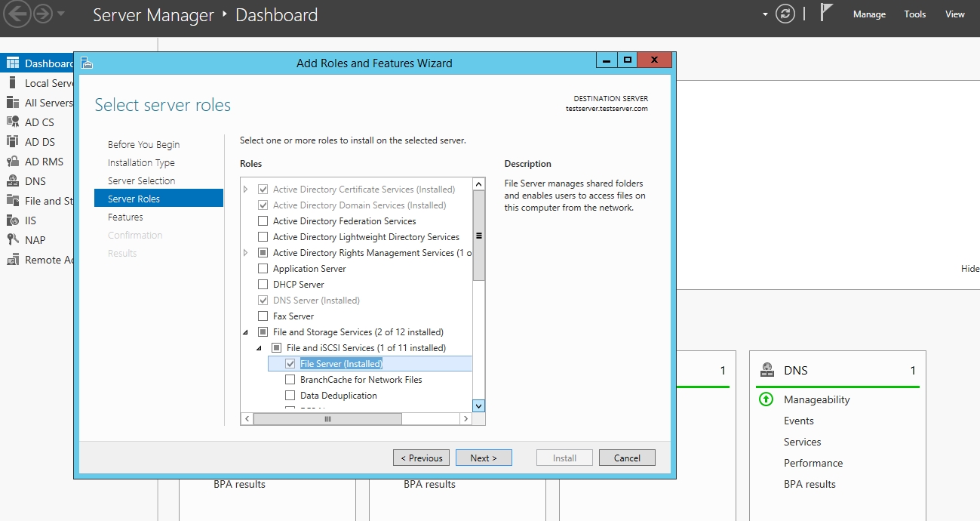Viewport: 980px width, 521px height.
Task: Click the Previous button
Action: pos(422,458)
